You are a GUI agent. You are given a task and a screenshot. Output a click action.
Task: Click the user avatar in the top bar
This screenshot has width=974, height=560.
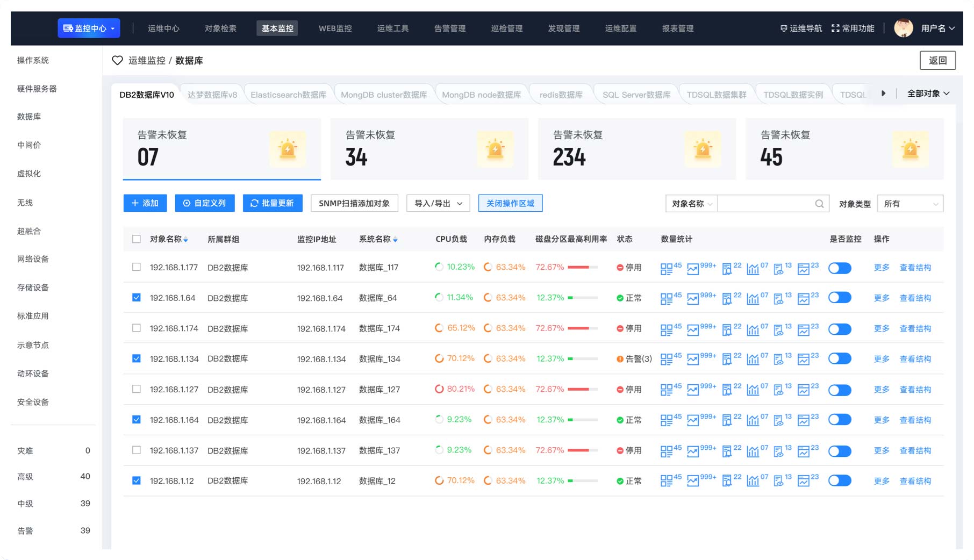pyautogui.click(x=903, y=28)
